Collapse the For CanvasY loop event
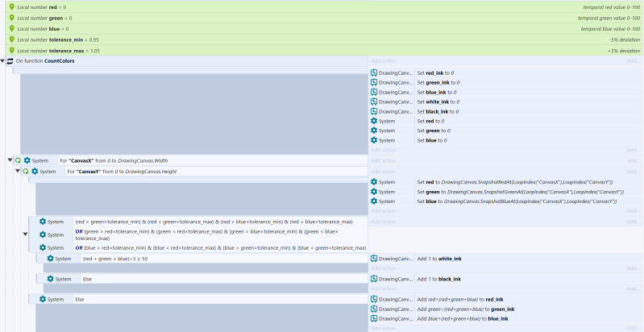This screenshot has width=644, height=332. pyautogui.click(x=17, y=172)
